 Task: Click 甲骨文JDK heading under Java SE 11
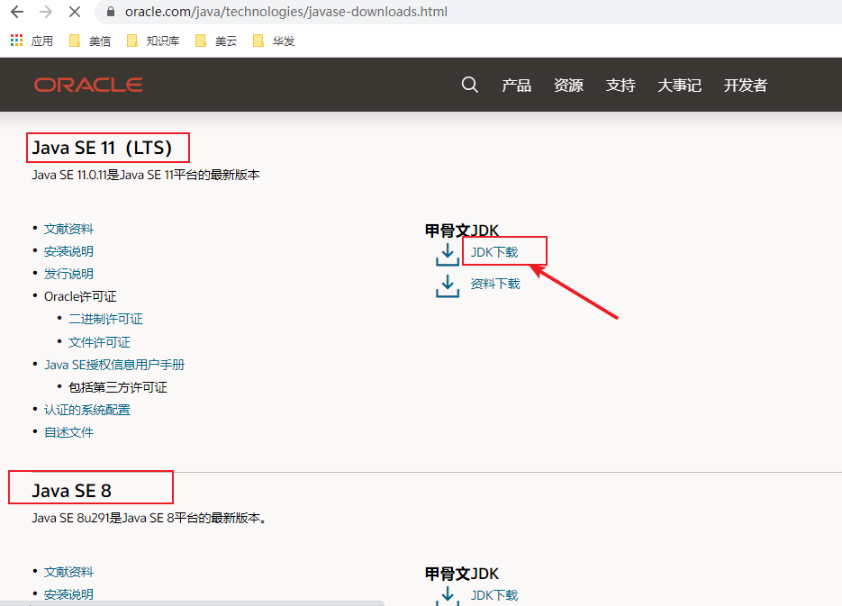click(462, 231)
